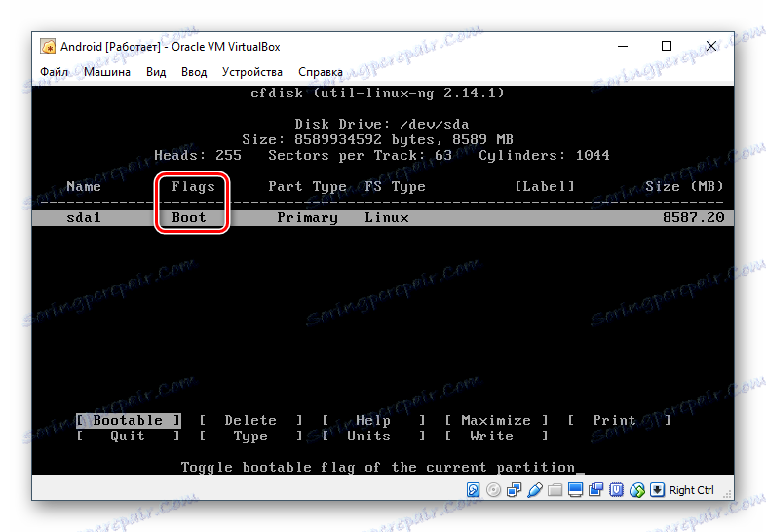Click the Name column header
The height and width of the screenshot is (532, 766).
click(84, 187)
